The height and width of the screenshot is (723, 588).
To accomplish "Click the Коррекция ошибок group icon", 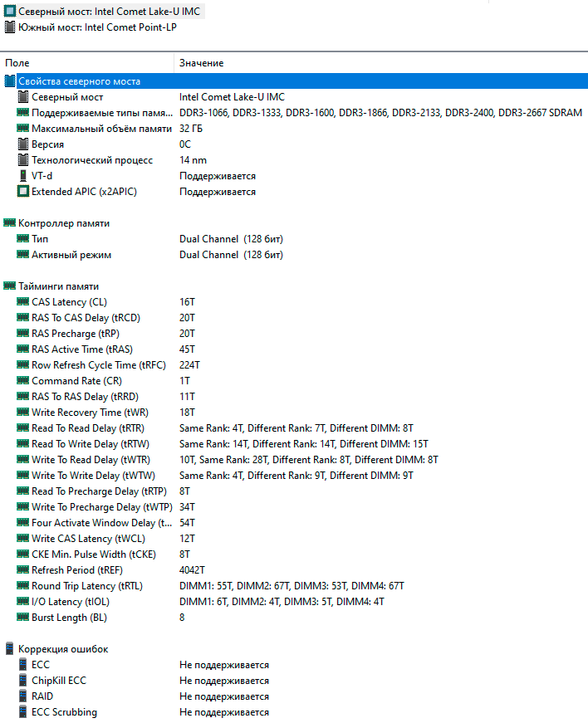I will coord(10,649).
